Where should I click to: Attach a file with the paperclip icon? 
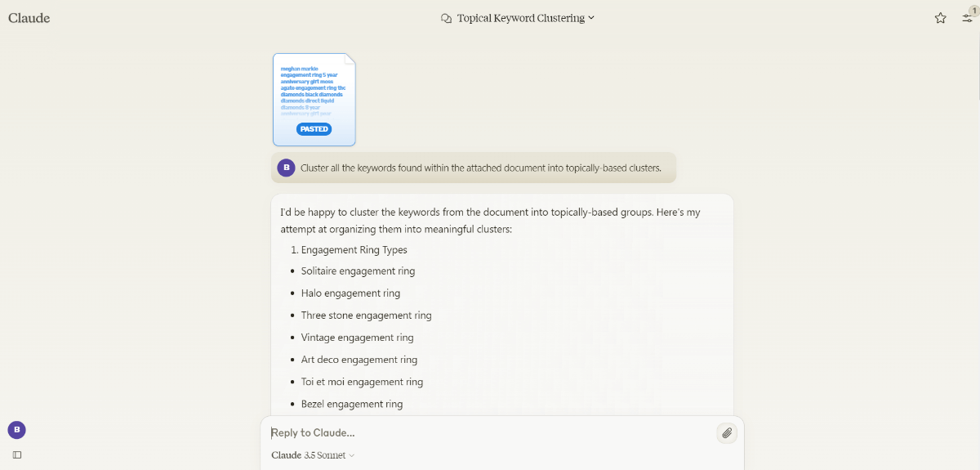coord(726,433)
